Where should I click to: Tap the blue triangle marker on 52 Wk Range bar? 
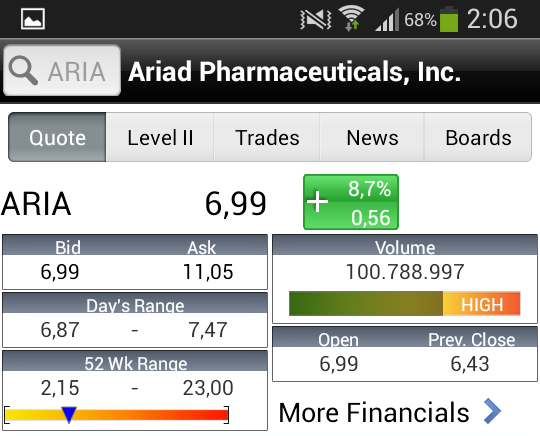69,415
